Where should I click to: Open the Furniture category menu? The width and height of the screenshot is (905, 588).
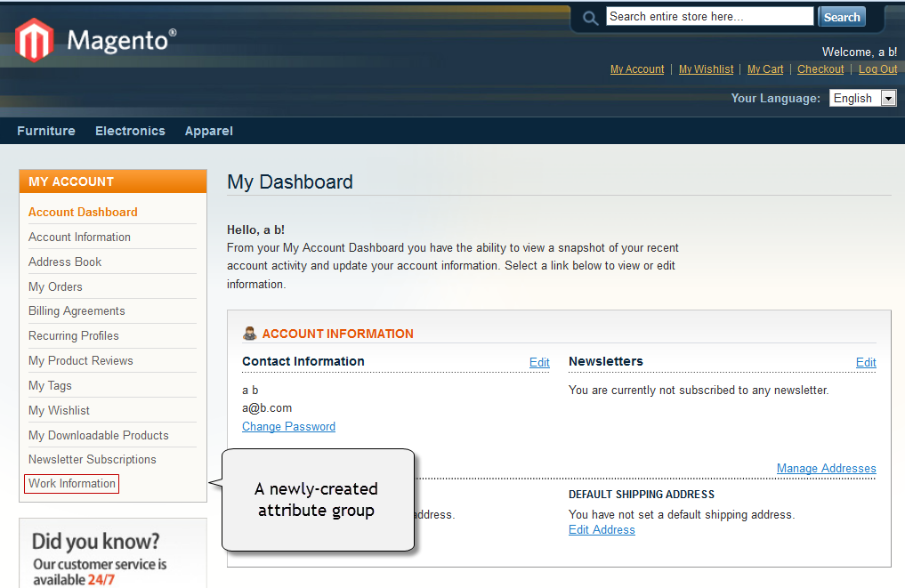click(x=46, y=131)
